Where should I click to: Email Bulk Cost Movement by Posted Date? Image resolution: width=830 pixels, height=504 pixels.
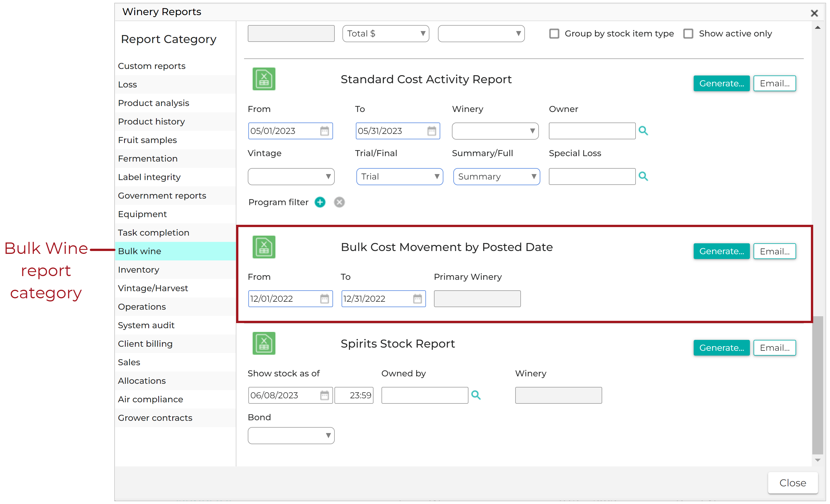pyautogui.click(x=774, y=251)
